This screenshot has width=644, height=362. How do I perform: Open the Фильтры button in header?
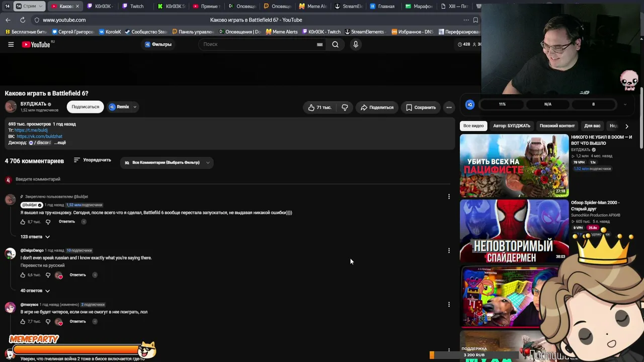coord(158,44)
